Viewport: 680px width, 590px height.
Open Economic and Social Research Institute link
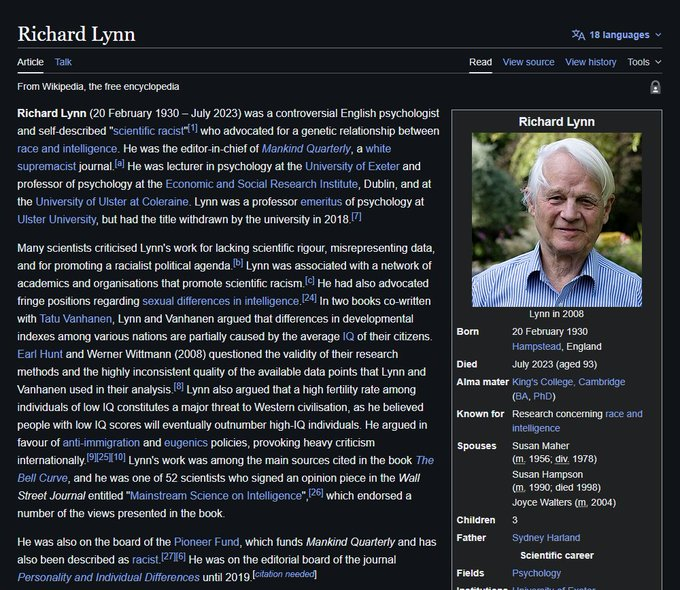[x=262, y=184]
